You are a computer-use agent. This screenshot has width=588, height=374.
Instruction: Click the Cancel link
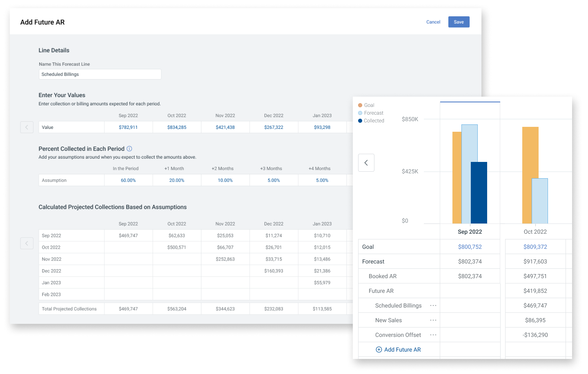pyautogui.click(x=433, y=22)
